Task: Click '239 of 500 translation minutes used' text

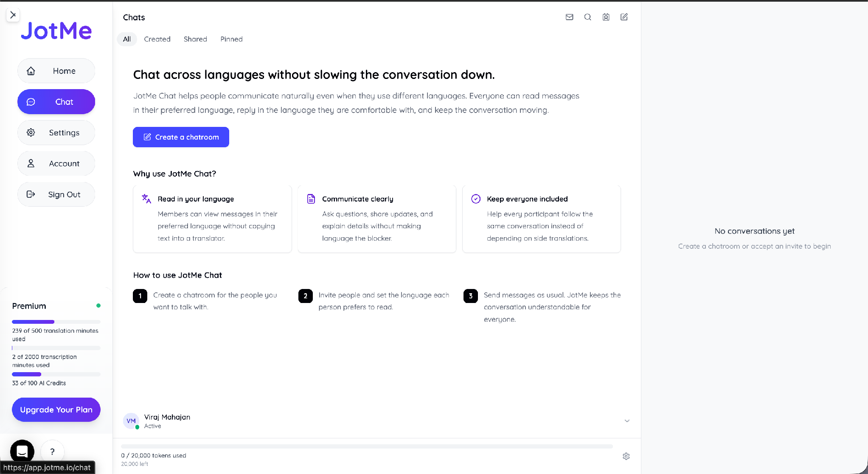Action: click(x=55, y=335)
